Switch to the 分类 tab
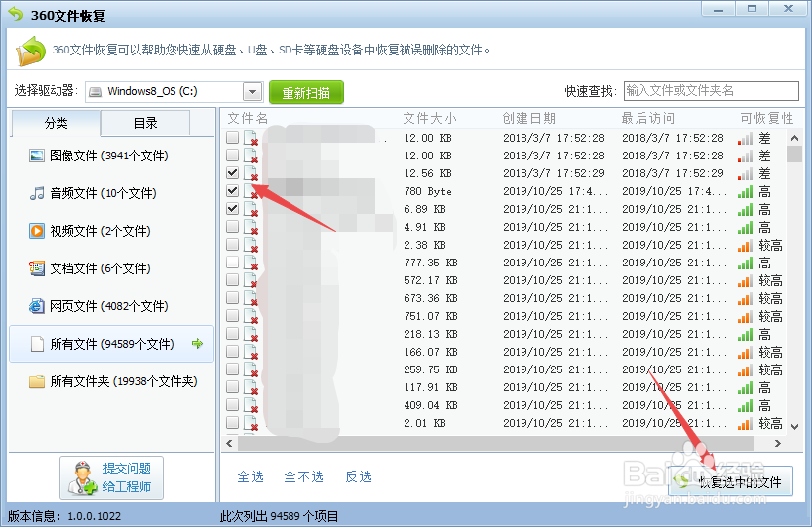 coord(56,123)
